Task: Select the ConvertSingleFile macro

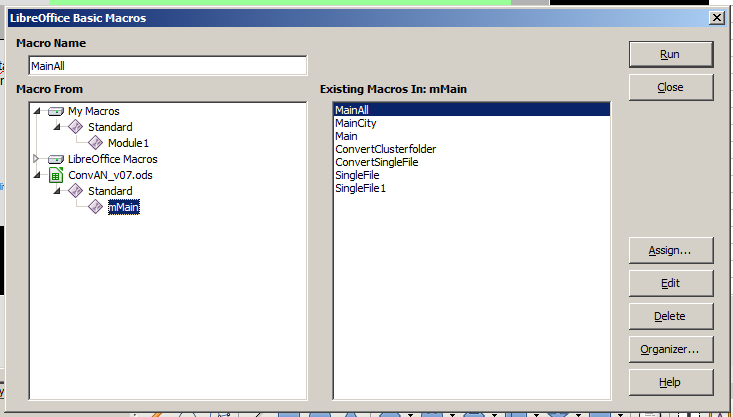Action: [x=472, y=162]
